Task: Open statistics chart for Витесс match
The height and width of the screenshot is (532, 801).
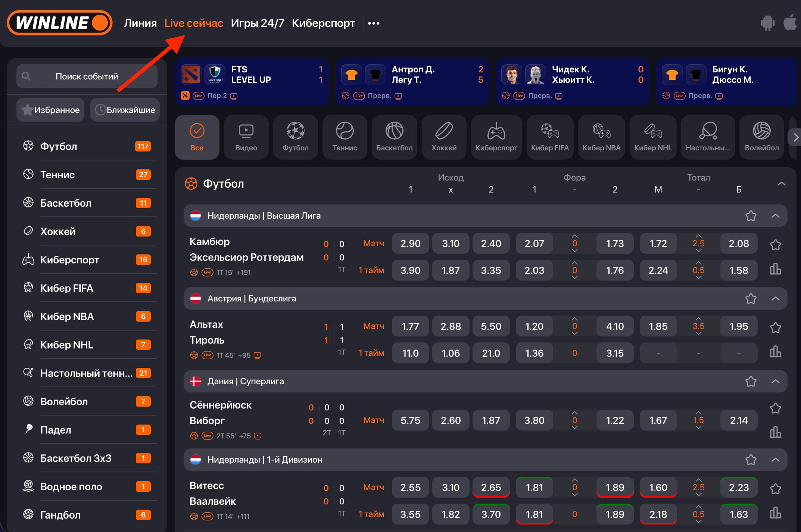Action: click(775, 513)
